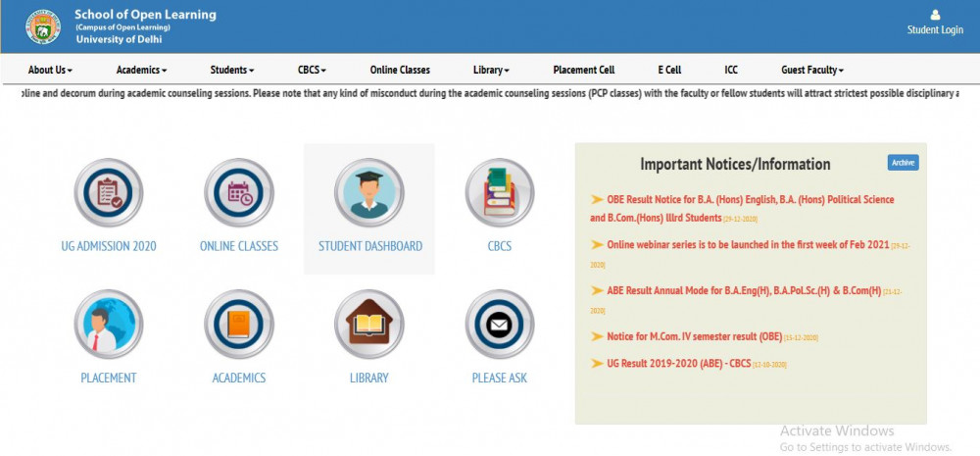Go to Online Classes in the navbar
Viewport: 980px width, 456px height.
(x=400, y=70)
